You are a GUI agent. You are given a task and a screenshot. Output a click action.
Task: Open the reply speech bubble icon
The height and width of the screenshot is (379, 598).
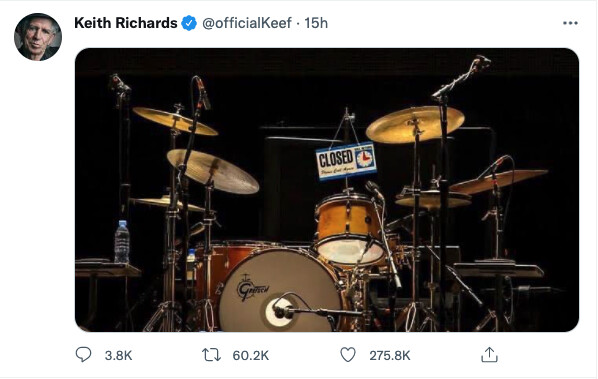pos(83,355)
